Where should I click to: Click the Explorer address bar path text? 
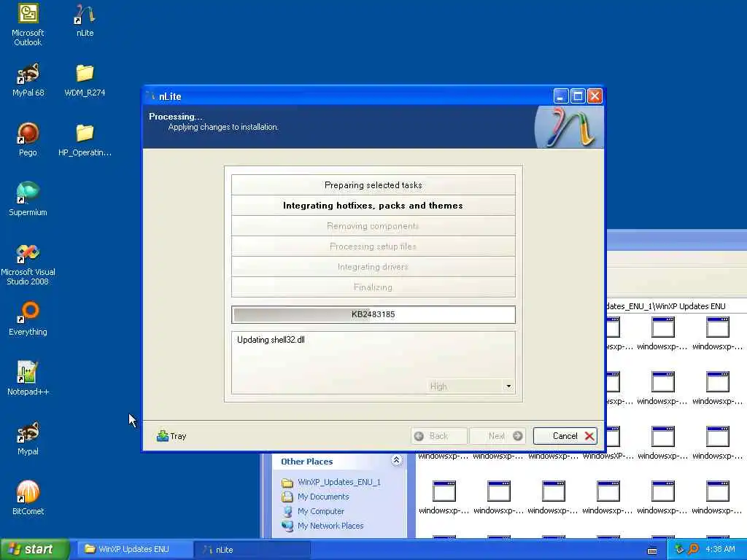click(666, 306)
